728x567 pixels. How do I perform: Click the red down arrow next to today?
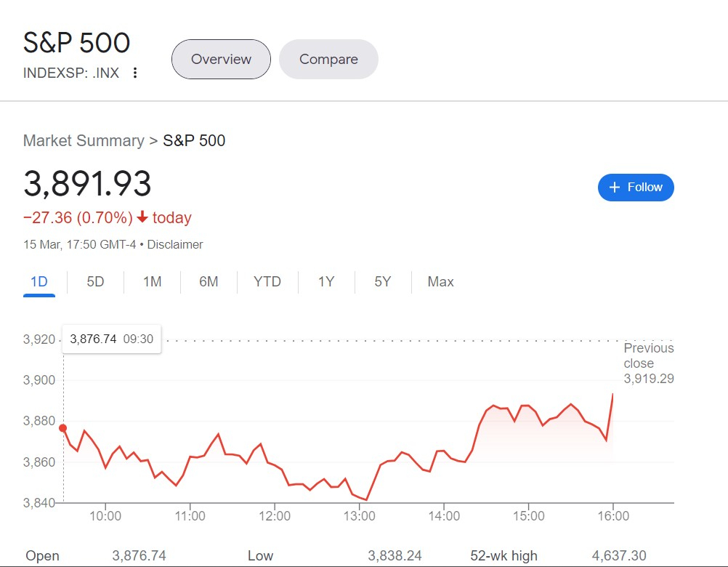(142, 217)
